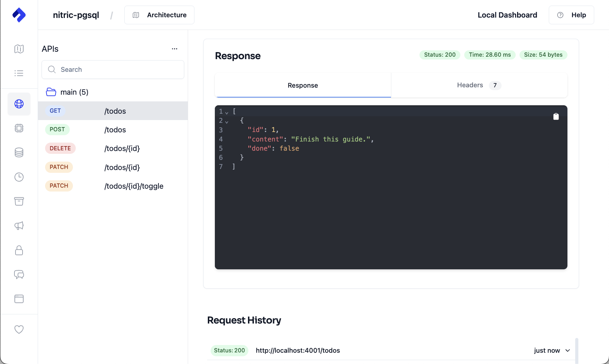Expand the request history entry chevron

coord(568,351)
